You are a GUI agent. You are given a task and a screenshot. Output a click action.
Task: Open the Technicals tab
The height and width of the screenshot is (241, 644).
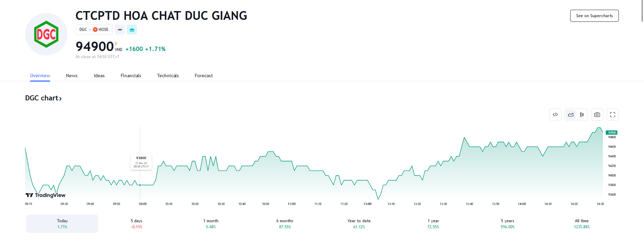tap(168, 76)
